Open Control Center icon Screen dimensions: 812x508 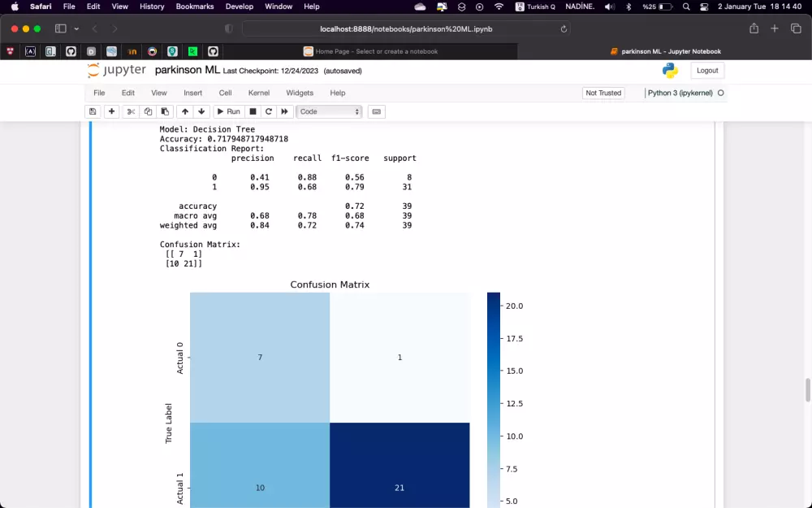pyautogui.click(x=704, y=7)
